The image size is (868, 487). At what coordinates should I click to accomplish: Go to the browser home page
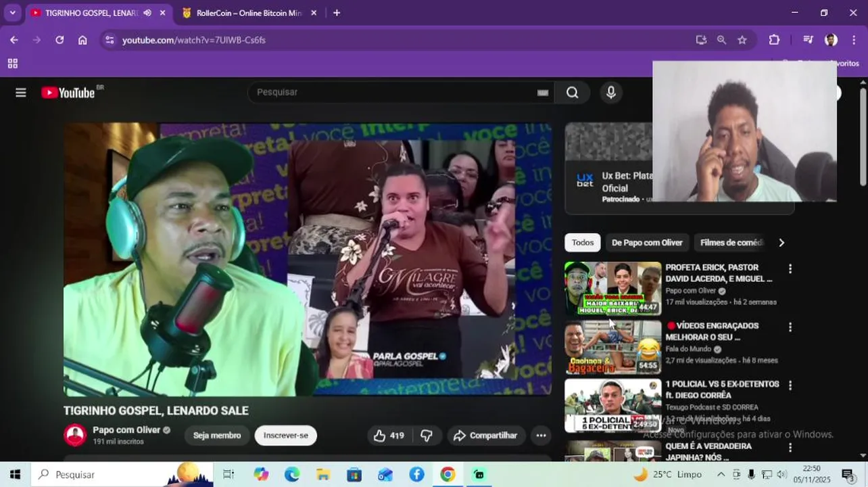tap(82, 40)
